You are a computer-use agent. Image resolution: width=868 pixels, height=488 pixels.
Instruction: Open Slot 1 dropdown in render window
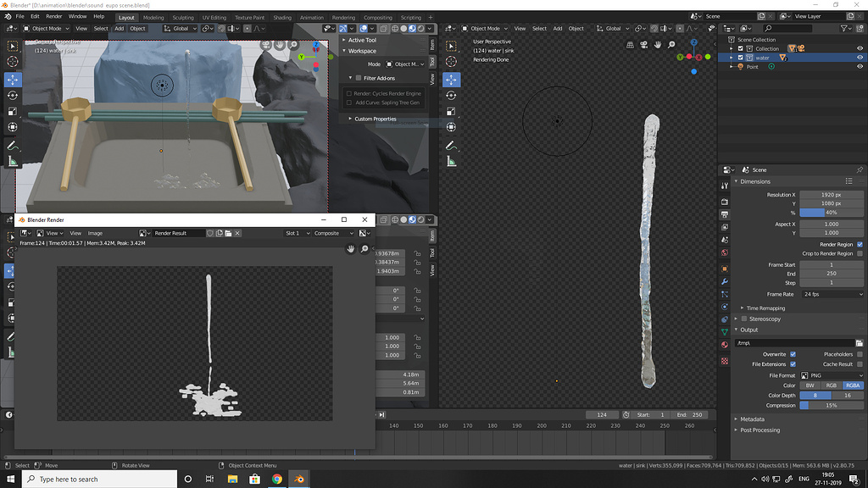pos(297,234)
